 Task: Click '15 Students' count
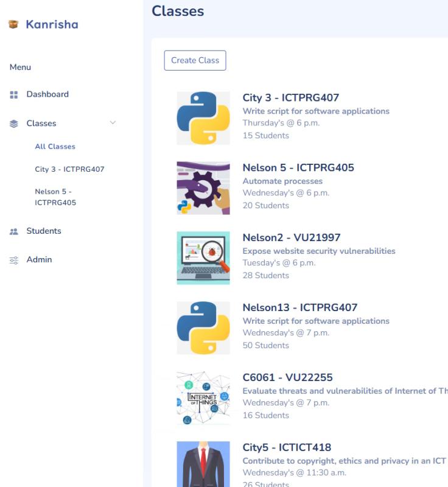click(266, 135)
